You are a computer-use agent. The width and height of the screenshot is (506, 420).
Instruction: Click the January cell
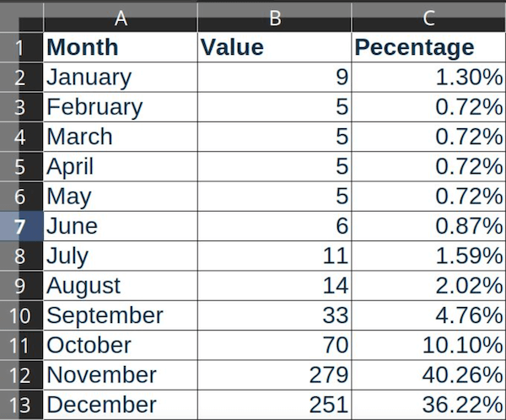(120, 78)
